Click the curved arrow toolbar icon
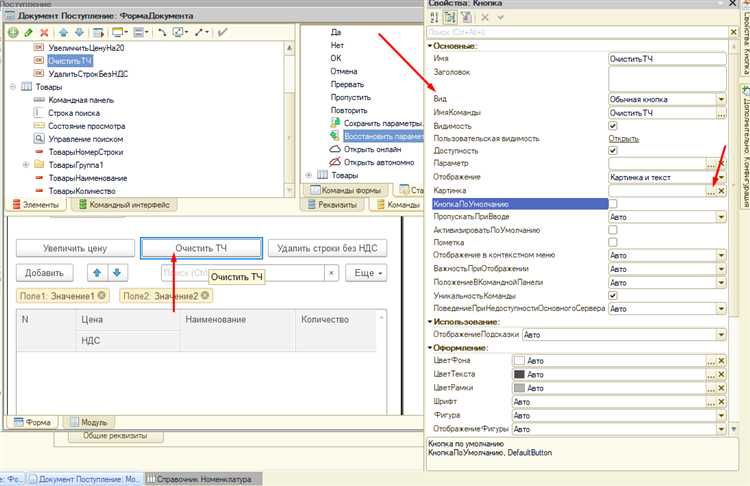 [x=162, y=33]
